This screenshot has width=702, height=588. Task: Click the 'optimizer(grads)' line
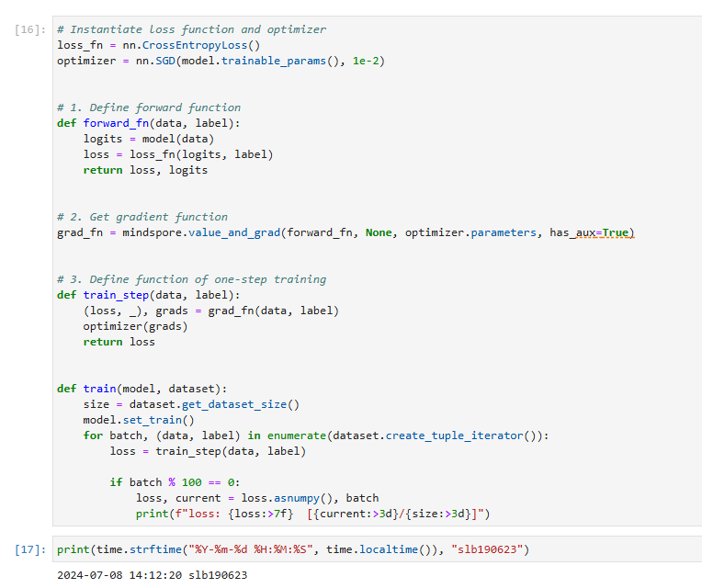[x=135, y=326]
